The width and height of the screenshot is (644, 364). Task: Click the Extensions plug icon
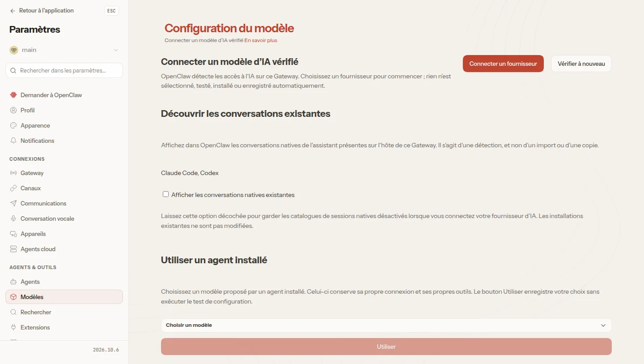[13, 327]
